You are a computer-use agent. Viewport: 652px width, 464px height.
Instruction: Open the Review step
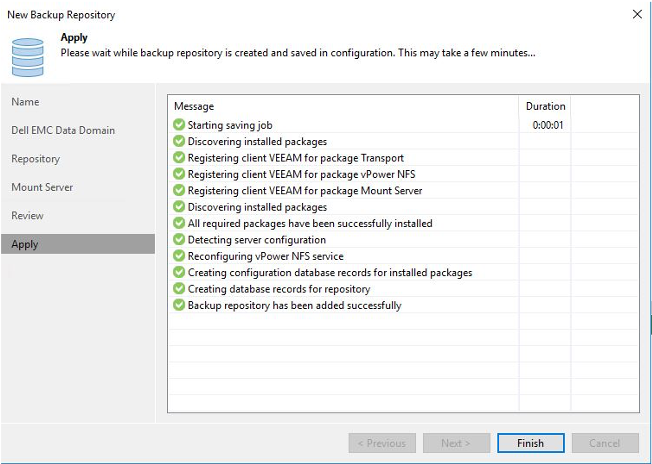tap(27, 215)
